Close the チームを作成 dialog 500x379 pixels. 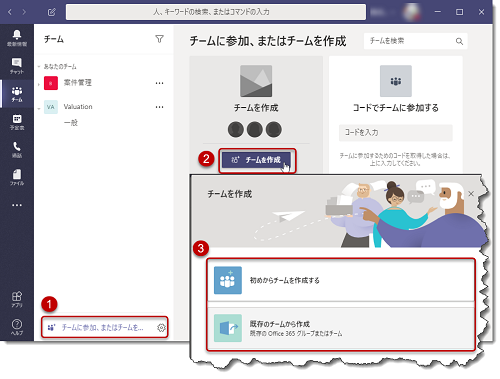(x=471, y=194)
